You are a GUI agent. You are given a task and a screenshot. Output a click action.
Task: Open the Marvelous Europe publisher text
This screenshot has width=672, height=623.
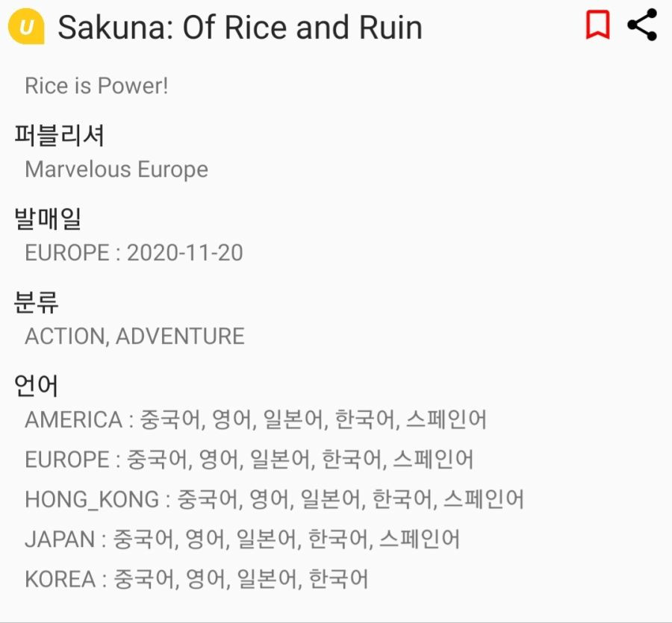point(116,169)
